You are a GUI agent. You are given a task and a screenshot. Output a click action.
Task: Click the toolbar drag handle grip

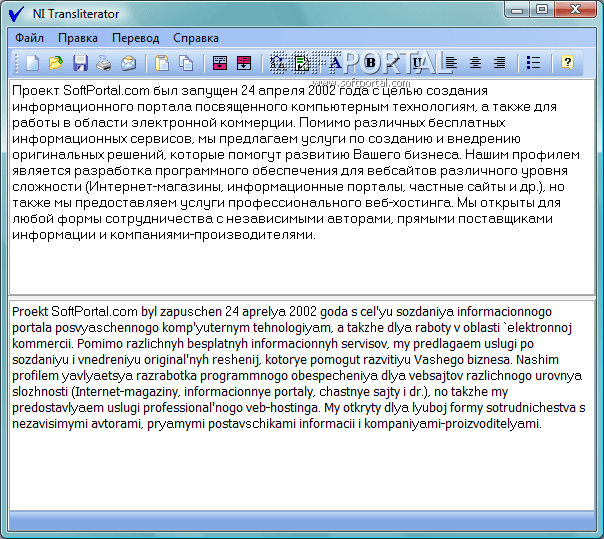point(17,63)
